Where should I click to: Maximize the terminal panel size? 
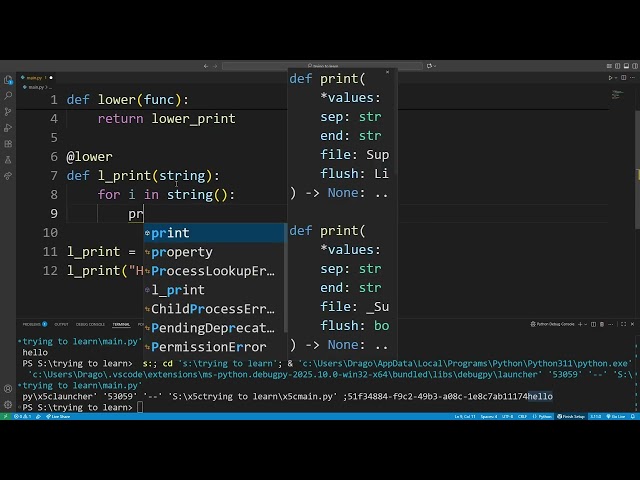pos(623,324)
